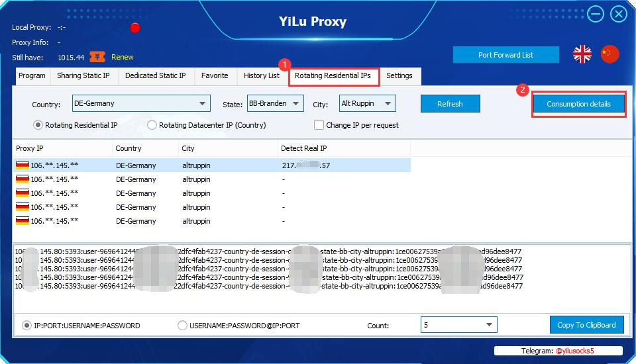Sort by the Proxy IP column header
Viewport: 636px width, 364px height.
[x=62, y=148]
